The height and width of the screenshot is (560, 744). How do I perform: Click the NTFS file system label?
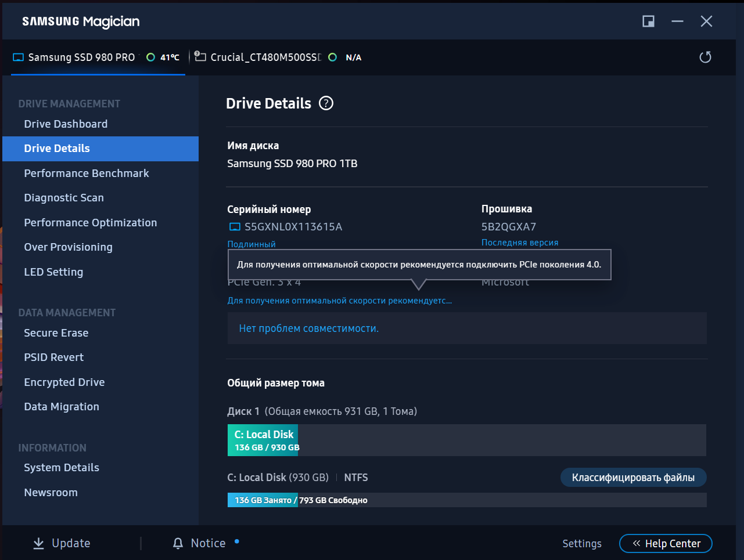pos(356,478)
